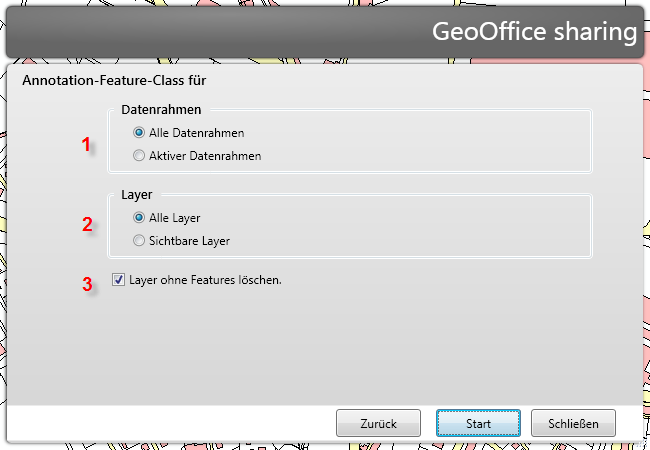Click the Datenrahmen group box label
Screen dimensions: 650x450
(162, 108)
